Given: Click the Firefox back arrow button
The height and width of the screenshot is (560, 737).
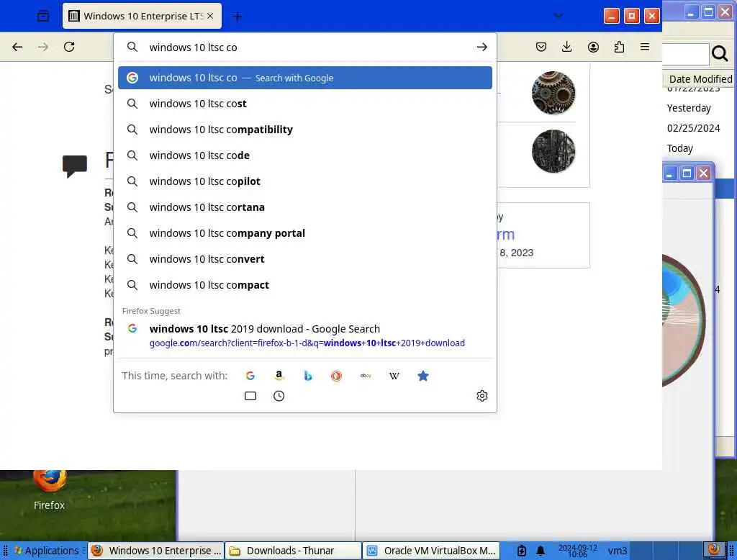Looking at the screenshot, I should 17,47.
